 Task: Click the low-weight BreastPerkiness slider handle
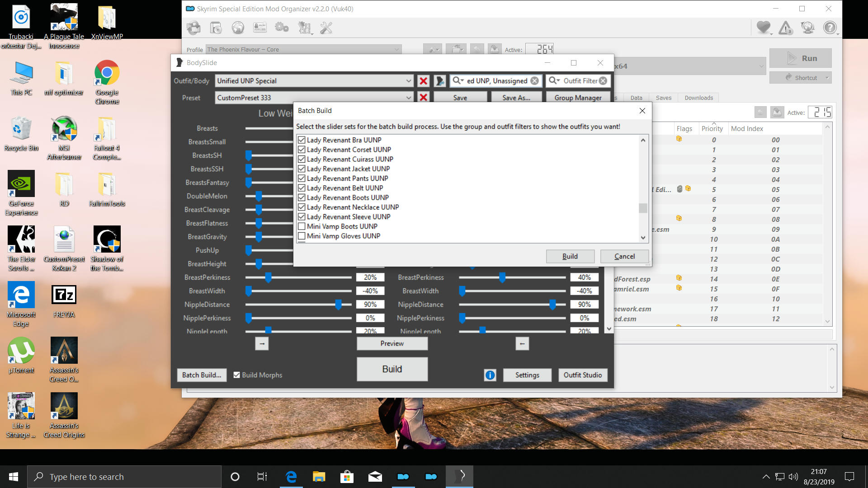(268, 277)
